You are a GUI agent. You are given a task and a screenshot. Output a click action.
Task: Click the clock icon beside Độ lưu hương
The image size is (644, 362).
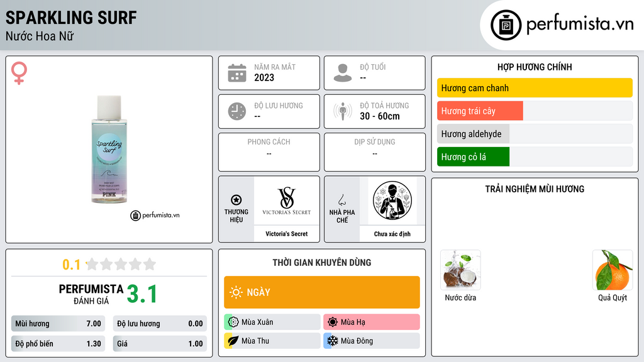(237, 111)
